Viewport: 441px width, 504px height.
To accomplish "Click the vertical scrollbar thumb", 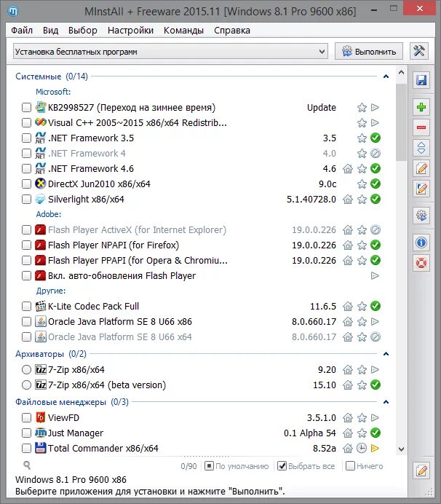I will (x=401, y=122).
